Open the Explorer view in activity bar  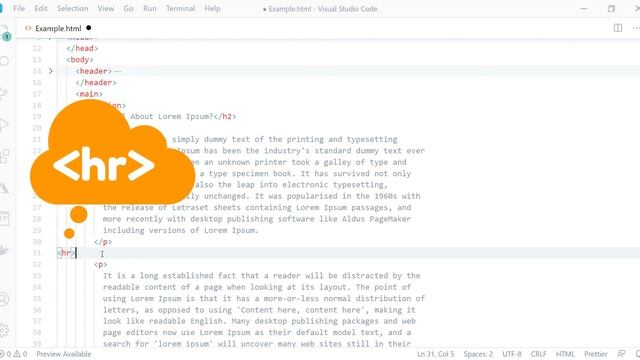4,32
